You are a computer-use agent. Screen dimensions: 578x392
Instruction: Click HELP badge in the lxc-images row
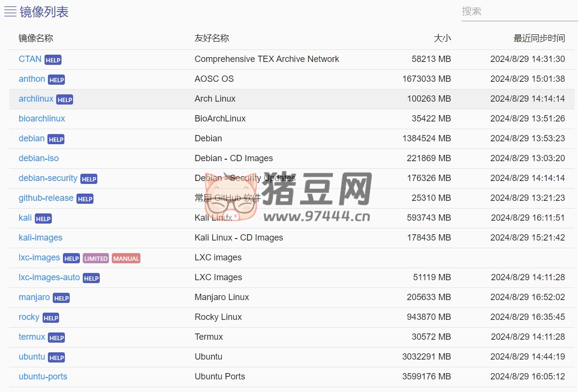[71, 259]
